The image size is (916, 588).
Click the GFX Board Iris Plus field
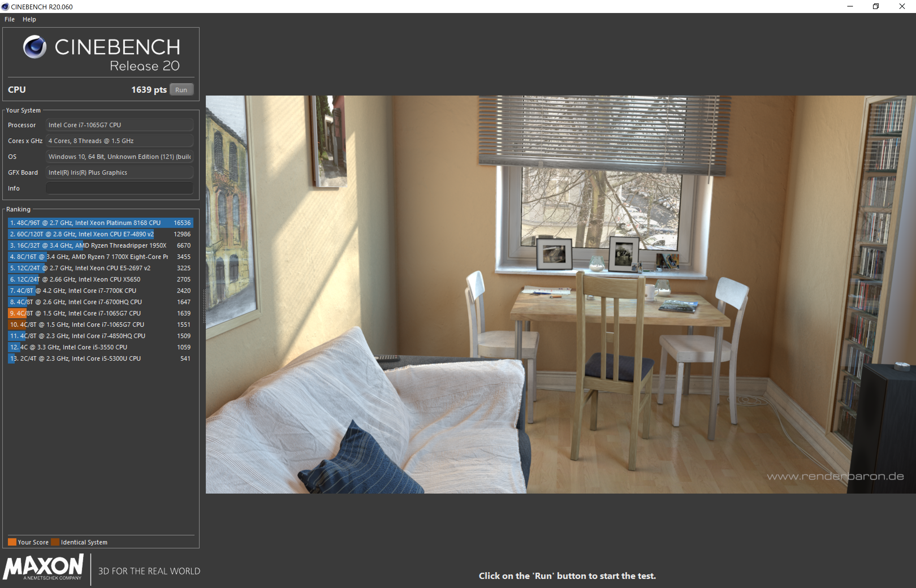(119, 172)
